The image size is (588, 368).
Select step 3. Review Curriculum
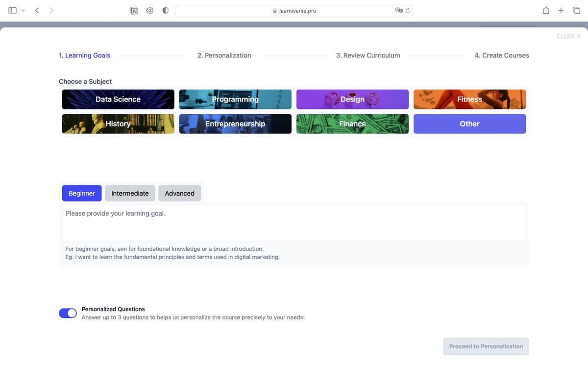pos(368,55)
